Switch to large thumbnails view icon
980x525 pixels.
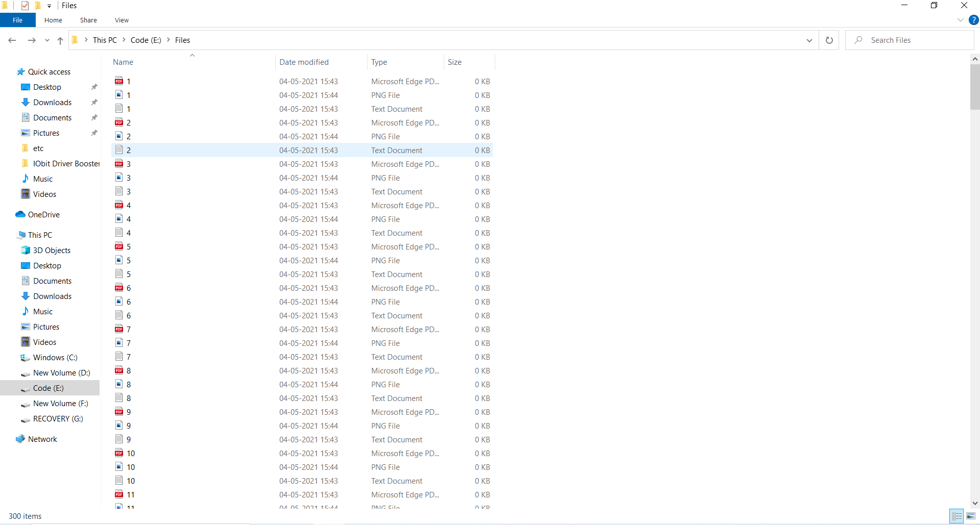click(971, 516)
